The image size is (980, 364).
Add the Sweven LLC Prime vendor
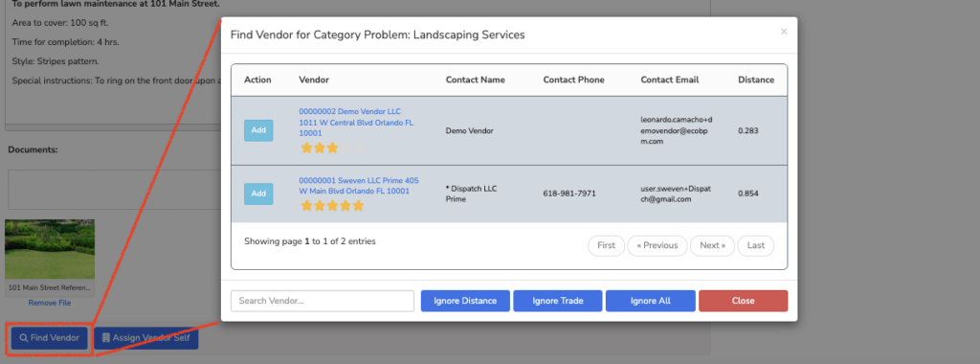point(258,193)
